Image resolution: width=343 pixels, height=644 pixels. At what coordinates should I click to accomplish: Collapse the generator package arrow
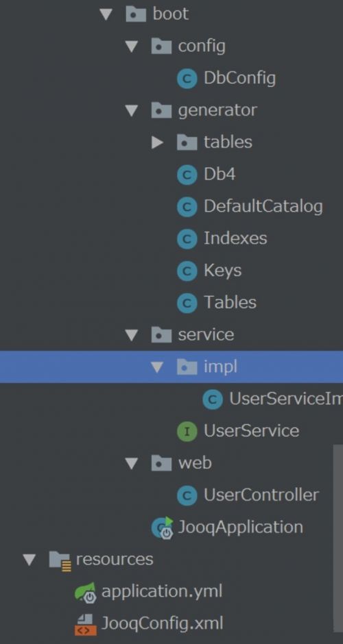pyautogui.click(x=132, y=111)
